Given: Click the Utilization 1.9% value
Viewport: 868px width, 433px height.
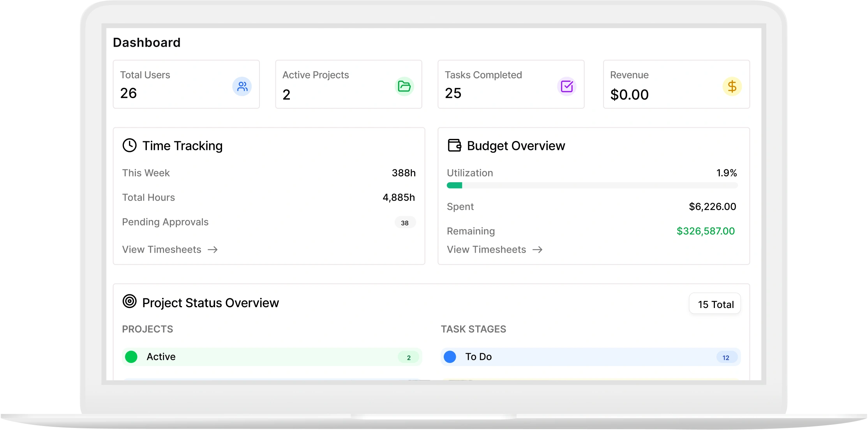Looking at the screenshot, I should (727, 173).
